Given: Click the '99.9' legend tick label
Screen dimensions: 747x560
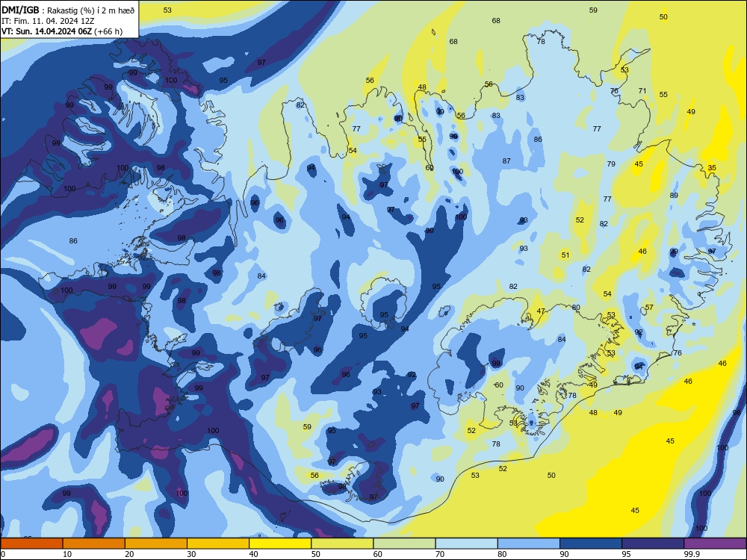Looking at the screenshot, I should 692,554.
